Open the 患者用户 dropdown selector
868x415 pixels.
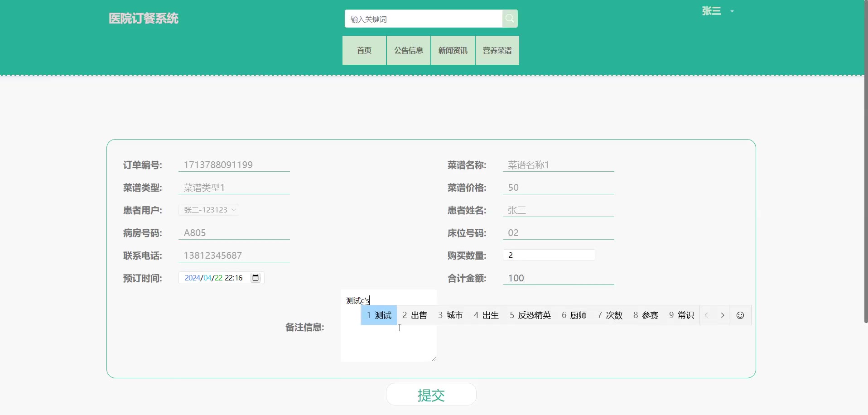click(209, 210)
